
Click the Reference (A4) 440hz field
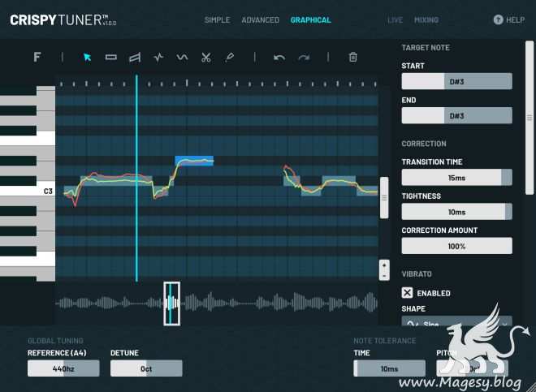click(x=63, y=368)
